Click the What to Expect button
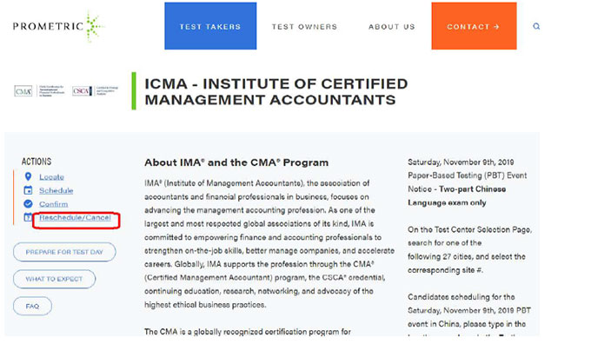This screenshot has width=591, height=364. click(x=55, y=279)
